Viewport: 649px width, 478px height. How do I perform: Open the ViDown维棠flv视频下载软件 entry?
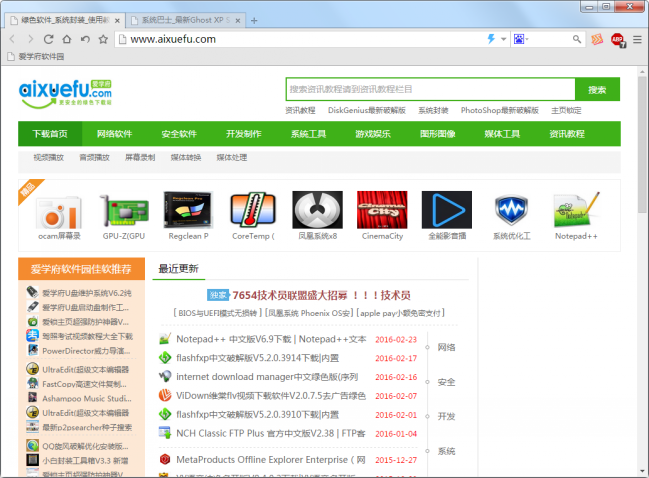point(271,396)
